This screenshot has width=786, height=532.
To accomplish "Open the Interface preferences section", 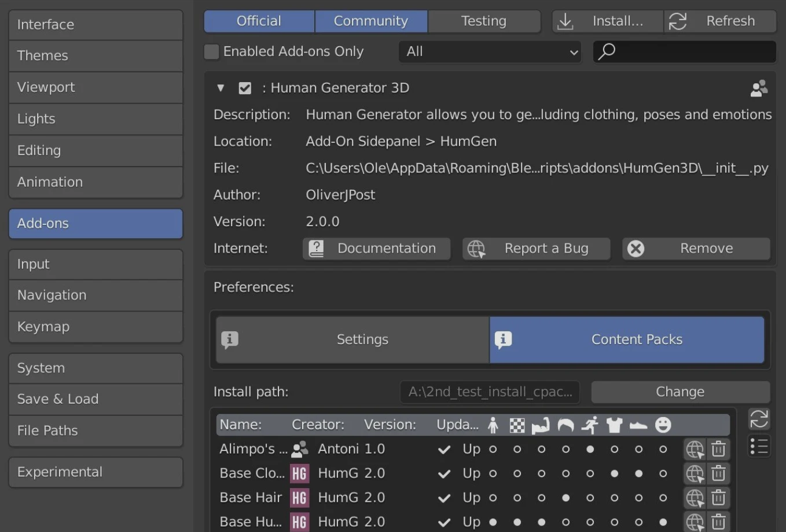I will 96,25.
